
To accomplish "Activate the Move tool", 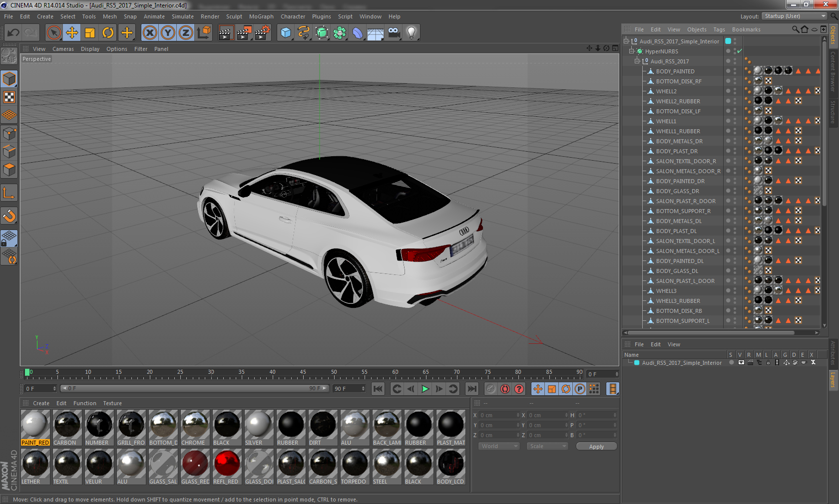I will [72, 33].
